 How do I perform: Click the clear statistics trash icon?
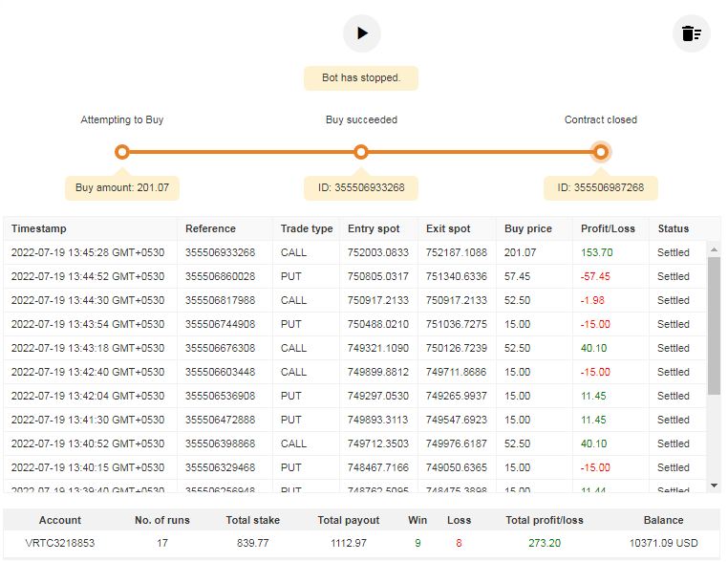[x=691, y=33]
